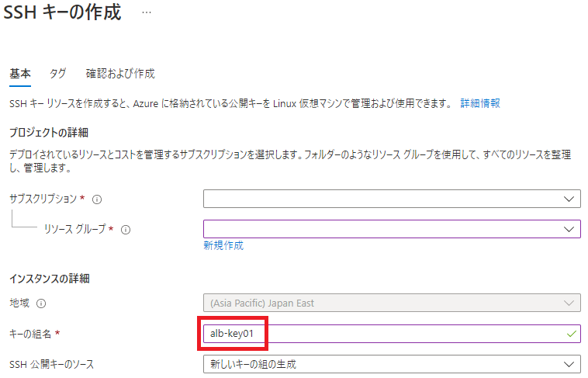Viewport: 588px width, 378px height.
Task: Click the プロジェクトの詳細 heading
Action: click(49, 133)
